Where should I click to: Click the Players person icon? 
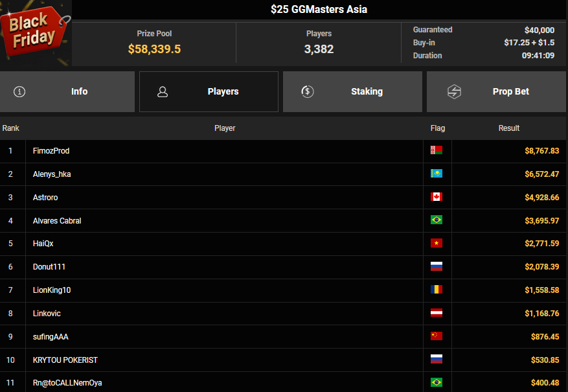[163, 91]
